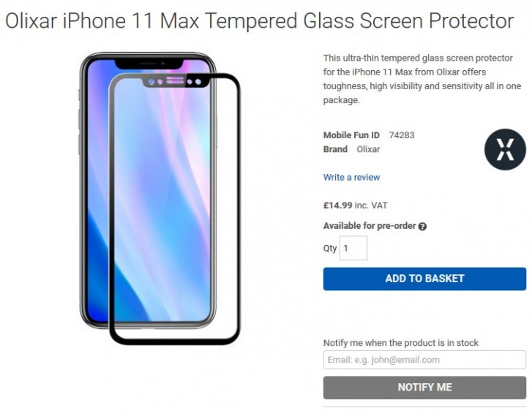
Task: Click the £14.99 price text
Action: coord(337,205)
